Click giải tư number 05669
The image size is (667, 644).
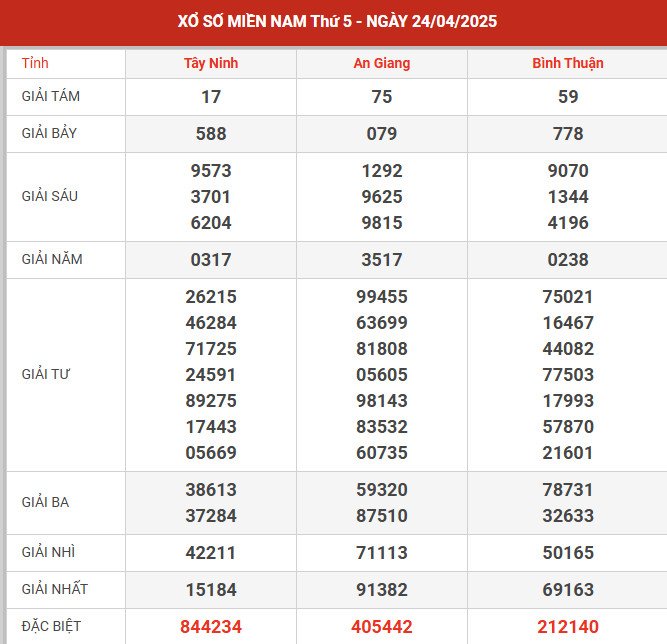211,453
